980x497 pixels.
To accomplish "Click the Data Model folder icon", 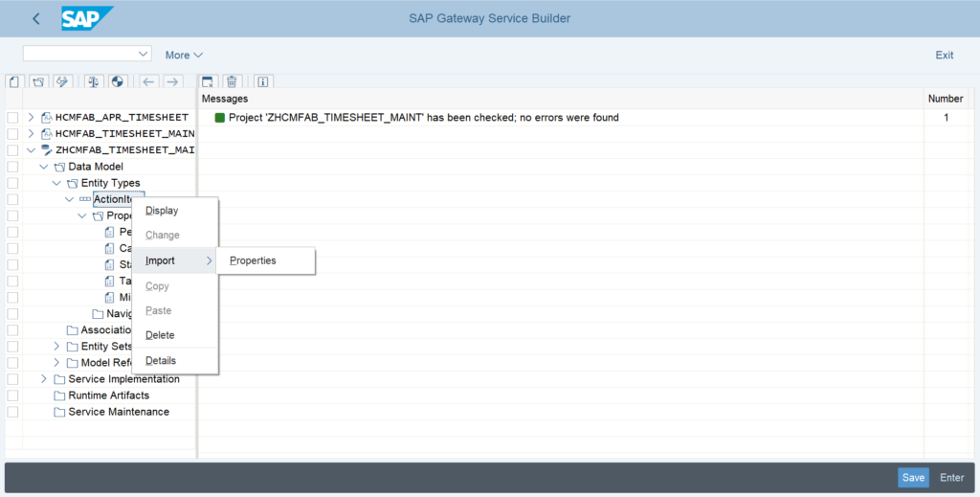I will [x=59, y=167].
